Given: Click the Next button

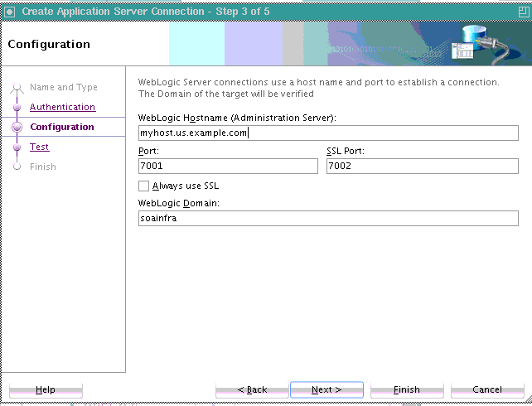Looking at the screenshot, I should click(x=326, y=389).
